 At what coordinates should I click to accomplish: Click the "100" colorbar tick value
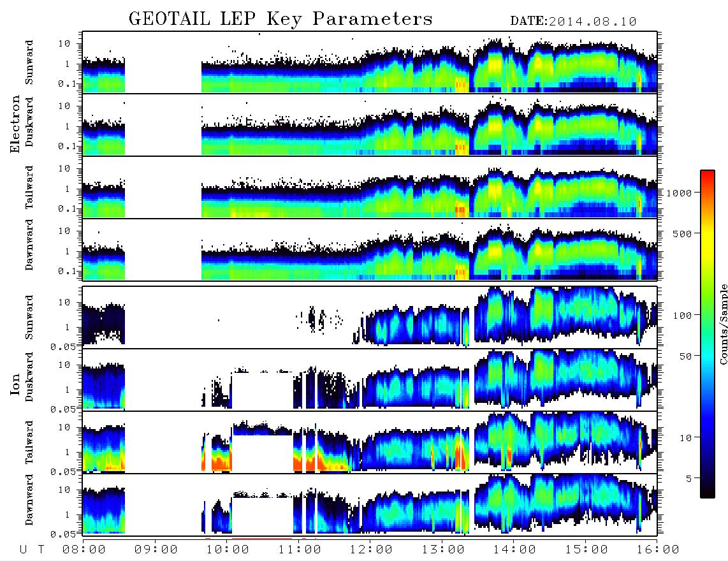pos(682,316)
